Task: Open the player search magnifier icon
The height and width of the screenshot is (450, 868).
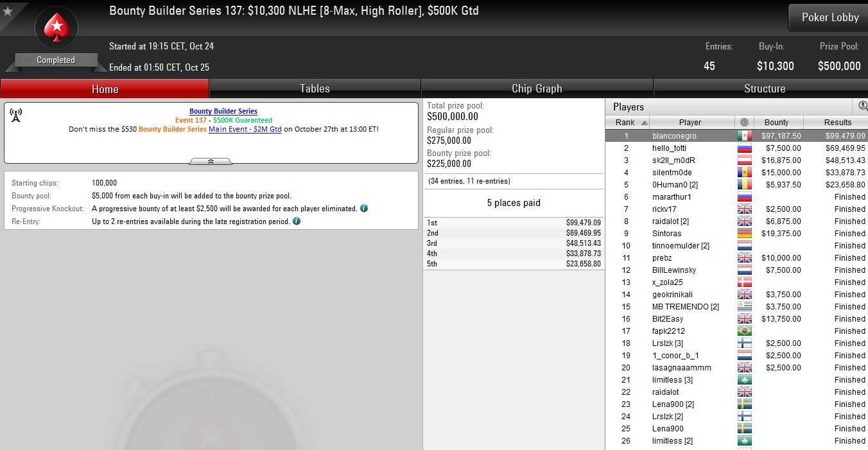Action: coord(863,106)
